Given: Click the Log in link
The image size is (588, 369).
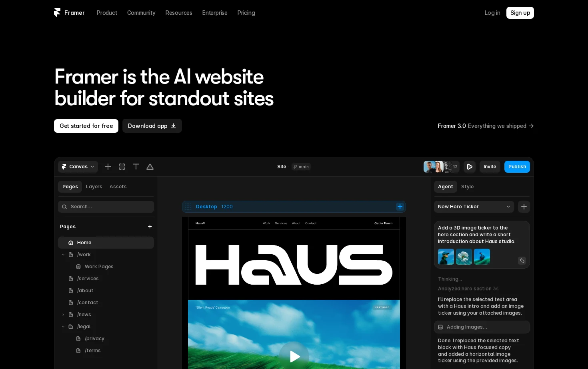Looking at the screenshot, I should pos(492,13).
